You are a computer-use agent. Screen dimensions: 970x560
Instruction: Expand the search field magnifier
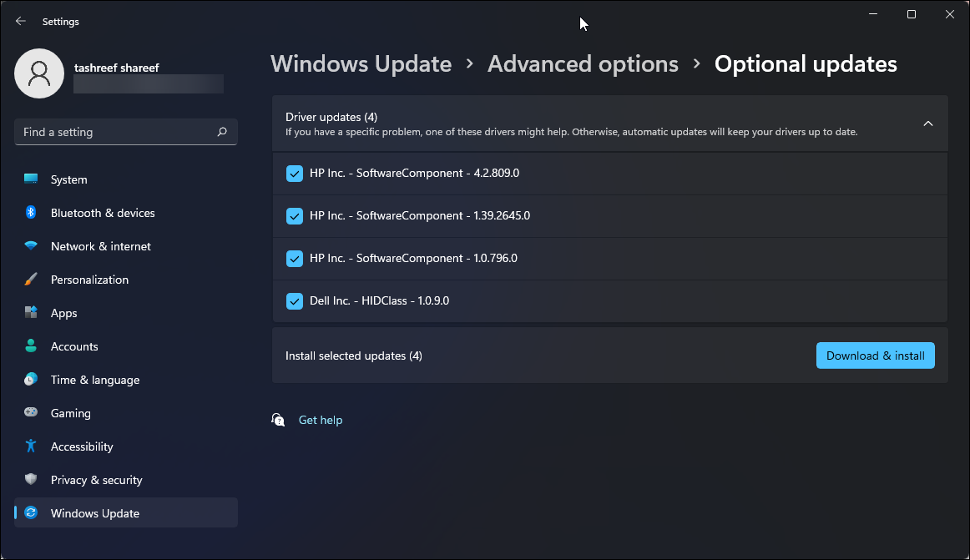[x=221, y=131]
